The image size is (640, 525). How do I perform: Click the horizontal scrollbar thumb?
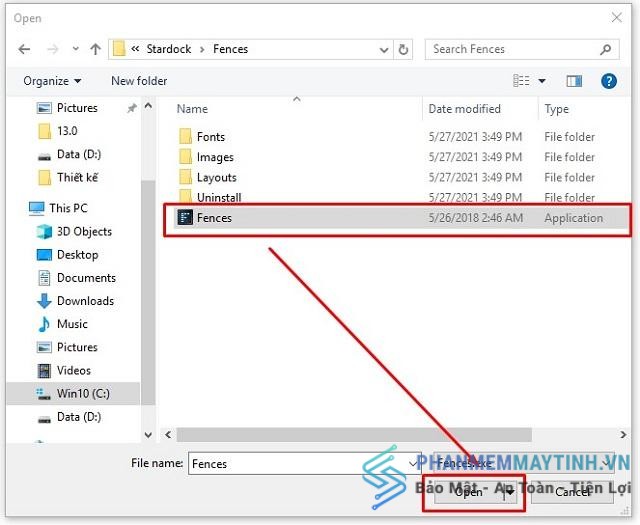click(x=354, y=435)
